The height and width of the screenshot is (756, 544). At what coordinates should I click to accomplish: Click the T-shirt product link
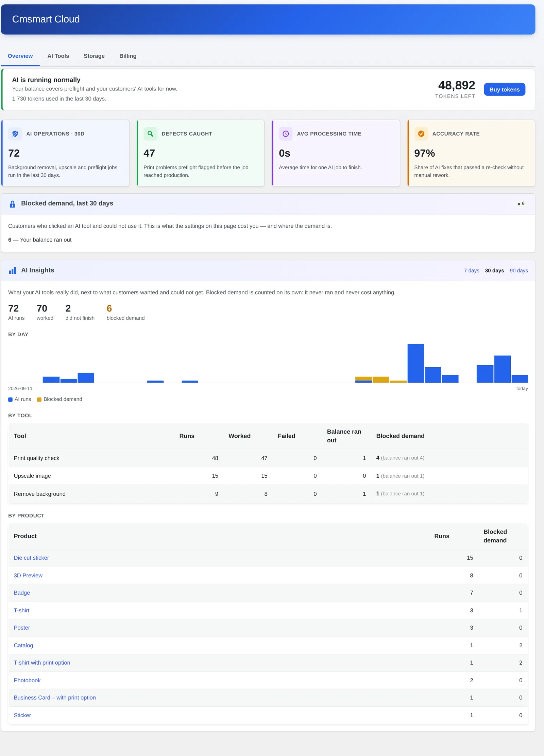pos(21,611)
